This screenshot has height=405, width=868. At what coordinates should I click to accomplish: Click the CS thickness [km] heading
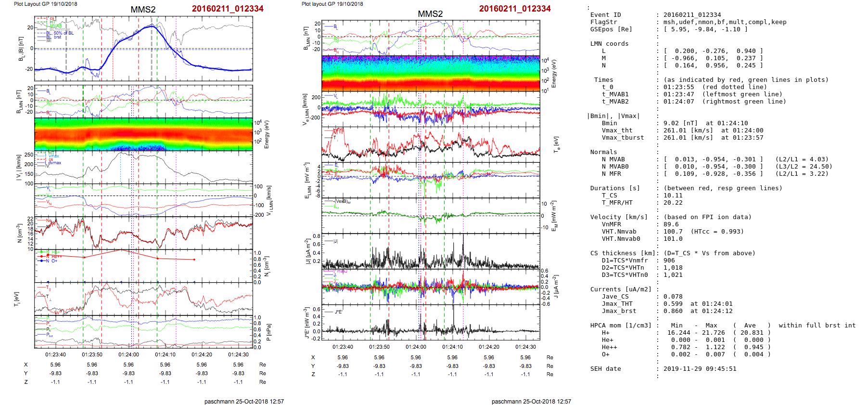(x=623, y=253)
